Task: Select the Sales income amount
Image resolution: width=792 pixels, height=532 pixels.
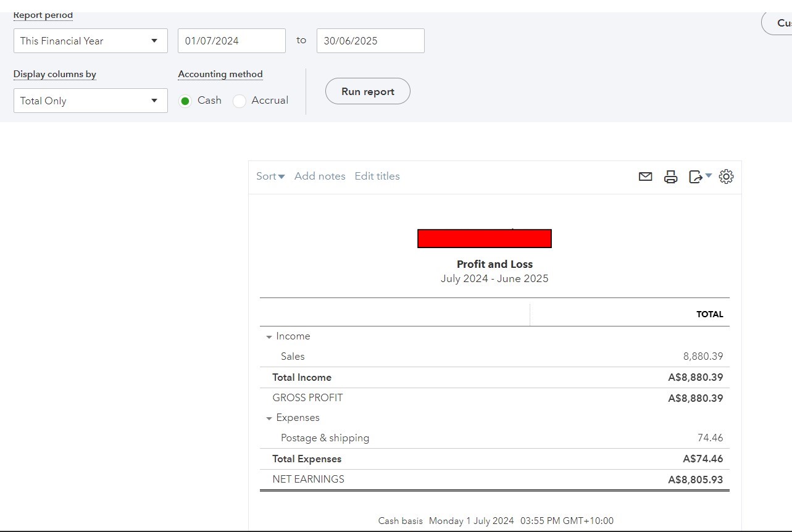Action: pos(702,356)
